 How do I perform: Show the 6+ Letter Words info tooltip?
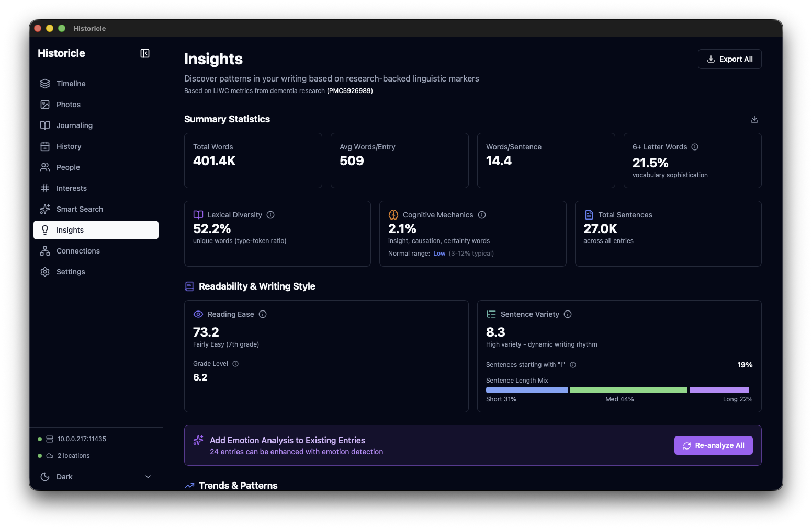pos(694,147)
